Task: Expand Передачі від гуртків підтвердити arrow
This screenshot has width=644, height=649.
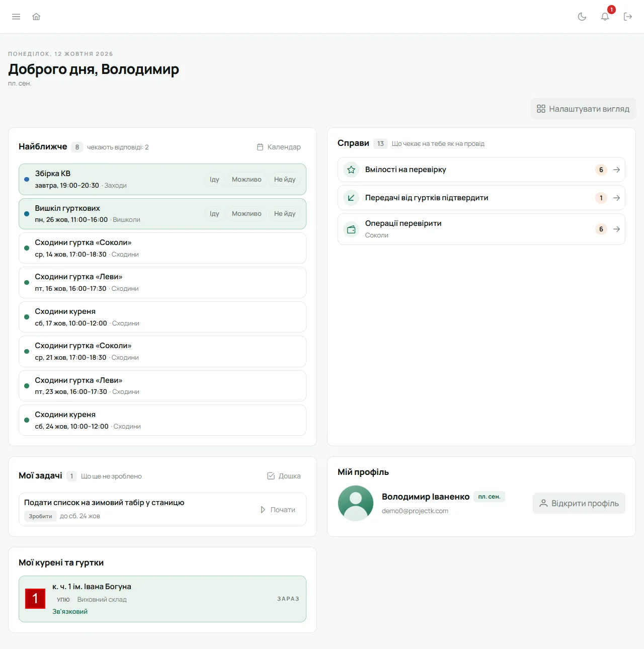Action: tap(616, 198)
